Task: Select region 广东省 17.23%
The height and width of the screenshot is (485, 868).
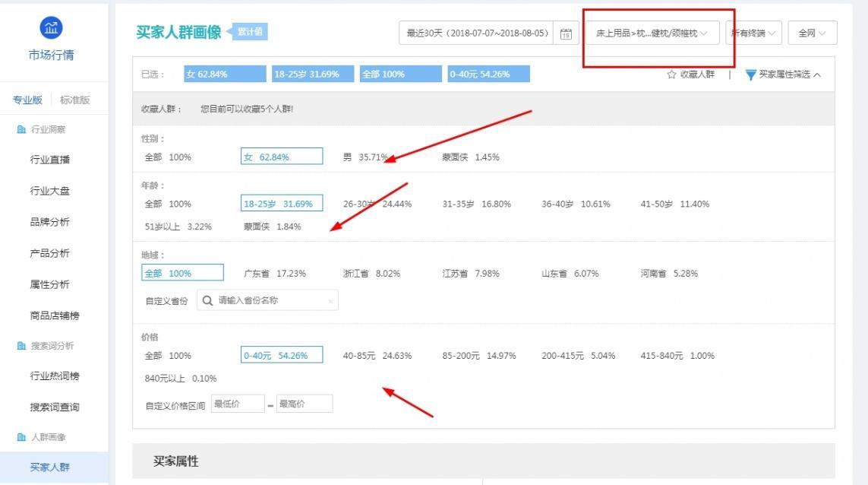Action: click(x=275, y=273)
